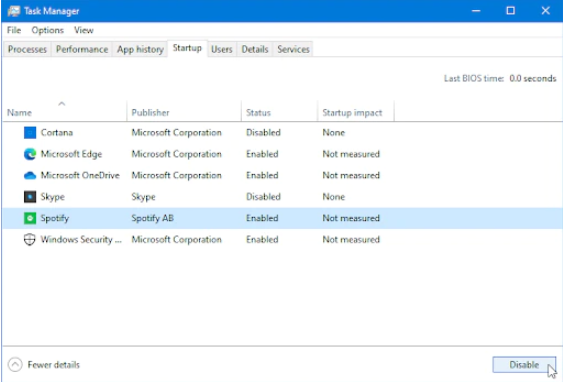Screen dimensions: 563x382
Task: Disable the selected startup app
Action: click(524, 365)
